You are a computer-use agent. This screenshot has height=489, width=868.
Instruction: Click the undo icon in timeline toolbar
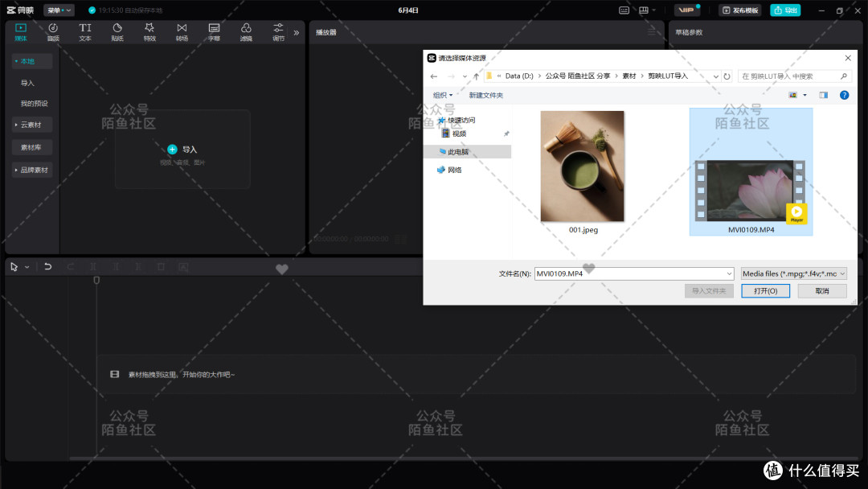coord(48,267)
